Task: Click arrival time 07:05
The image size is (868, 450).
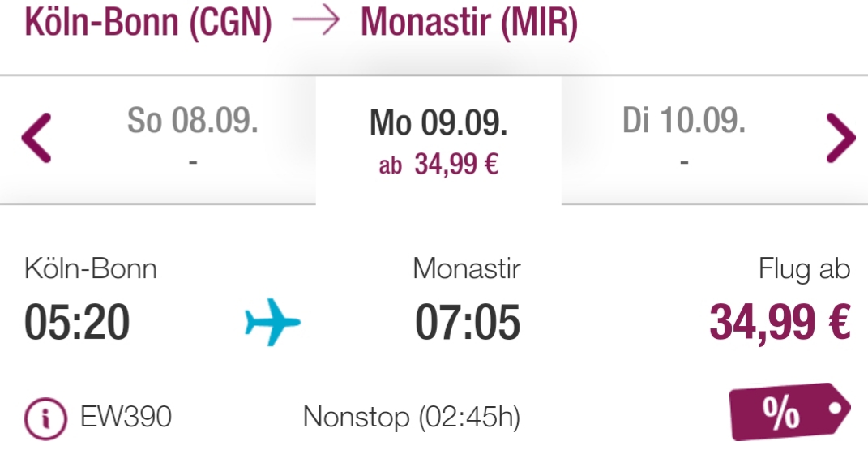Action: click(468, 322)
